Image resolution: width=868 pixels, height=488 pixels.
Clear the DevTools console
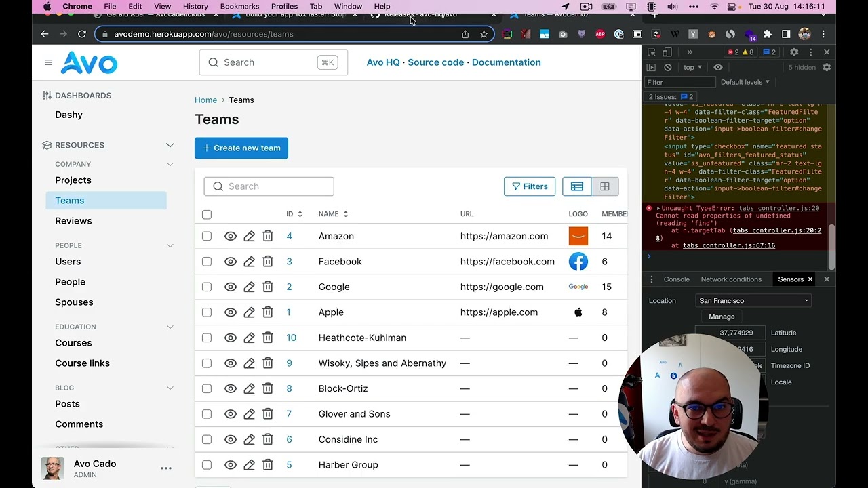[668, 68]
